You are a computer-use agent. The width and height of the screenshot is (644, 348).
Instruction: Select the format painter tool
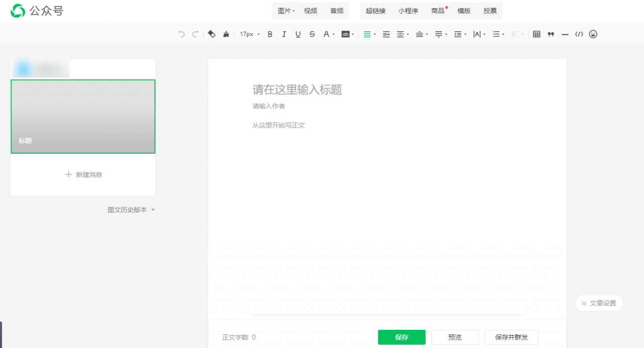(226, 34)
